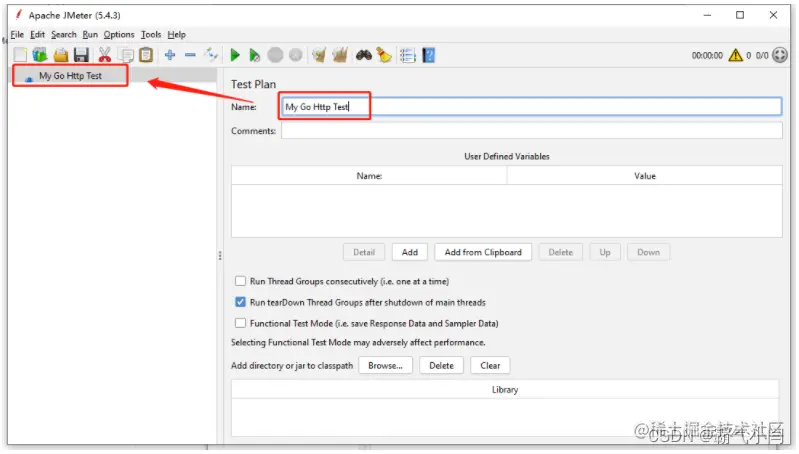Viewport: 799px width, 454px height.
Task: Click the Value column header
Action: [645, 176]
